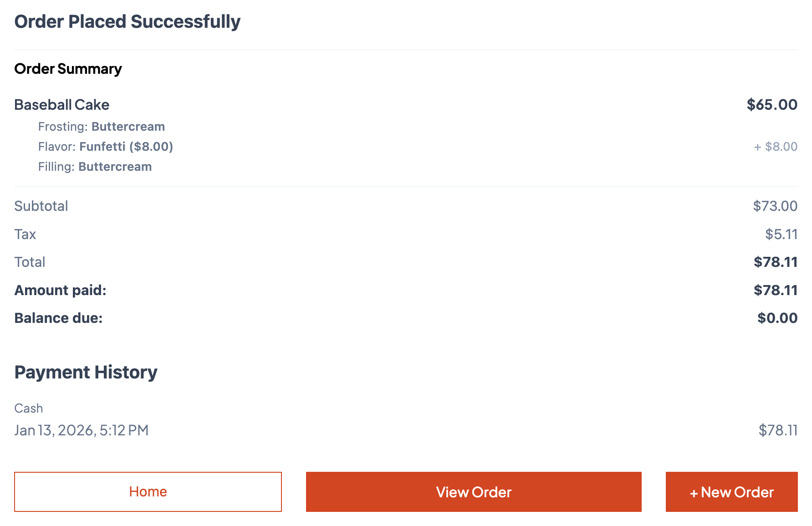
Task: Select the tax amount $5.11
Action: 781,234
